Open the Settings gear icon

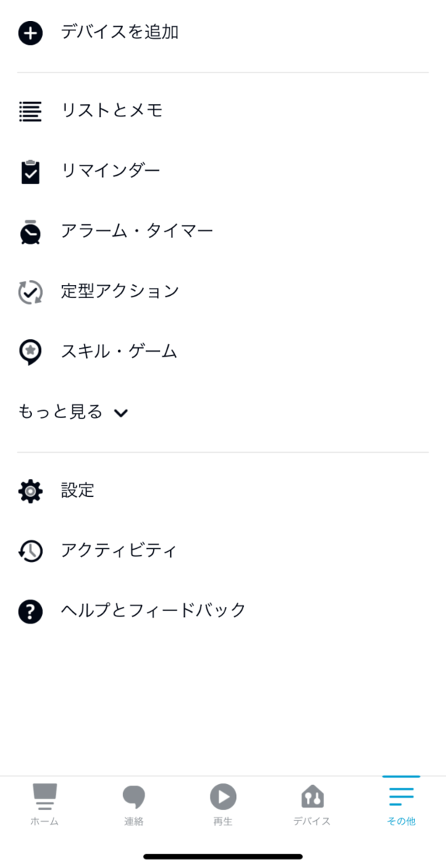(x=30, y=490)
